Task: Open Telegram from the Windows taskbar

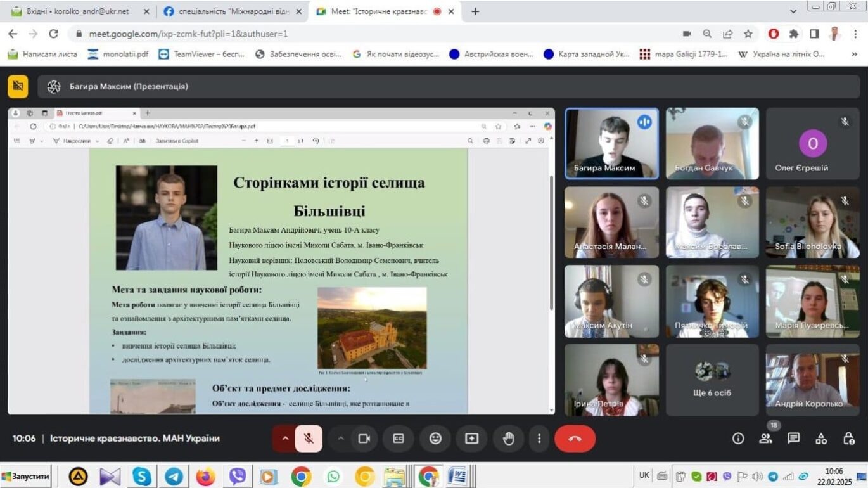Action: click(174, 476)
